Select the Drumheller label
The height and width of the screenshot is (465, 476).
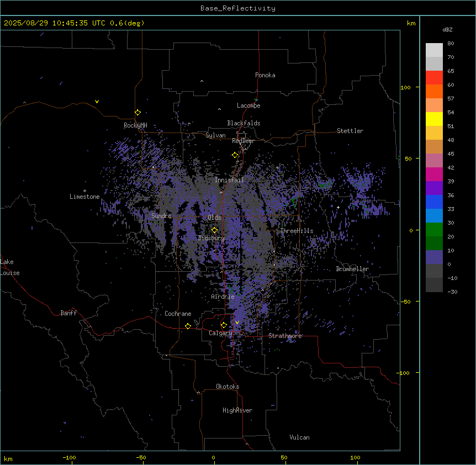coord(352,269)
